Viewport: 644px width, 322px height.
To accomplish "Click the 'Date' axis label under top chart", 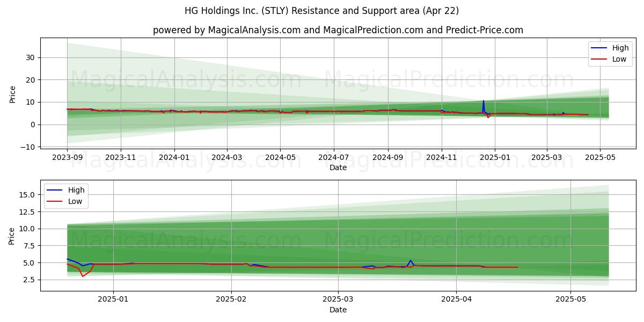I will click(338, 167).
